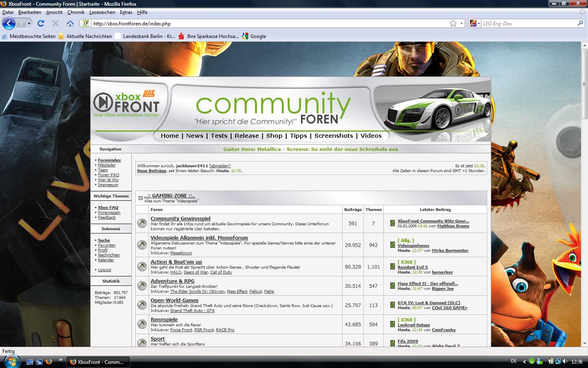The image size is (588, 368).
Task: Reload the page with the refresh icon
Action: coord(41,23)
